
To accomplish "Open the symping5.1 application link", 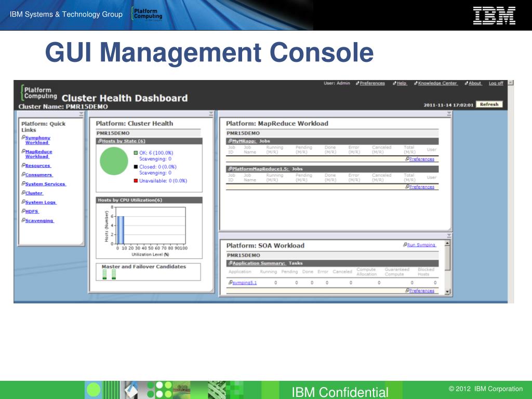I will tap(245, 283).
